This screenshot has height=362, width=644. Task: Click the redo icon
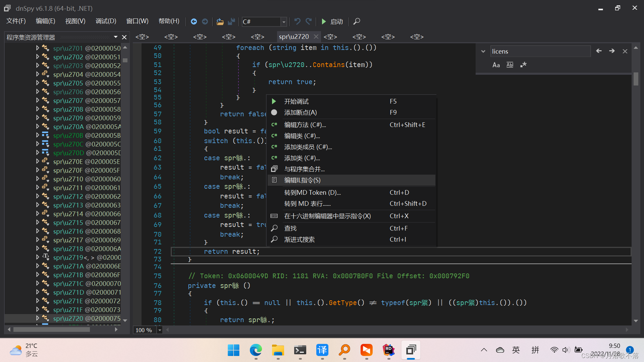(309, 21)
